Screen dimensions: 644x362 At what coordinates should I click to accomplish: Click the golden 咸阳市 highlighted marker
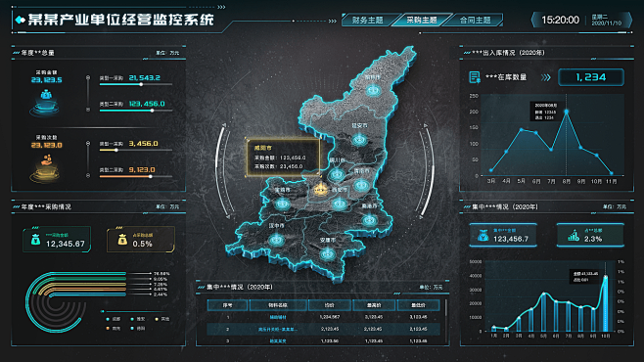click(320, 190)
